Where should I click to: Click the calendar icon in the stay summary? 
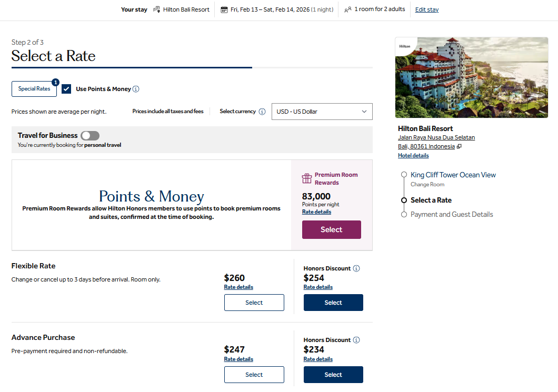[224, 9]
